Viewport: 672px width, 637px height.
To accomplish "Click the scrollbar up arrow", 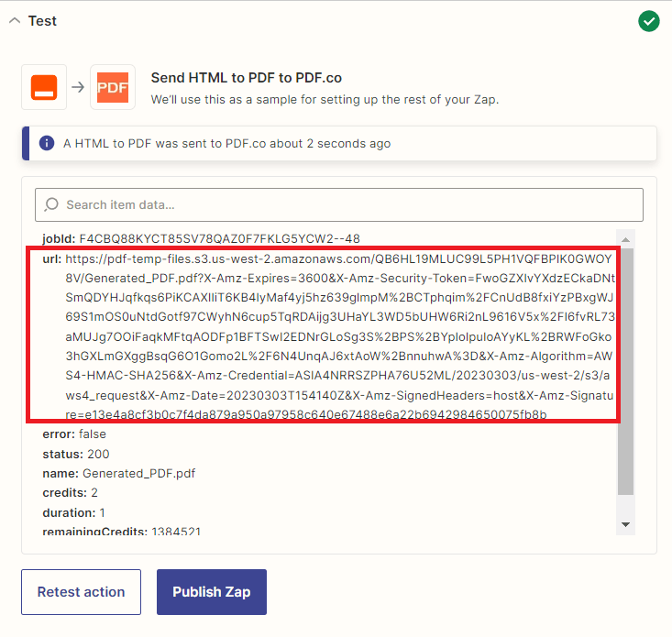I will click(626, 236).
